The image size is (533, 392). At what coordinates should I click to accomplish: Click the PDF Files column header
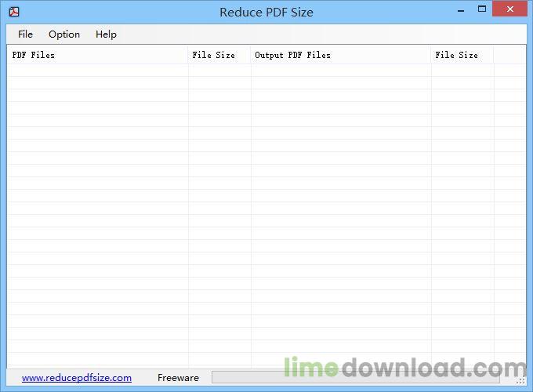coord(97,55)
